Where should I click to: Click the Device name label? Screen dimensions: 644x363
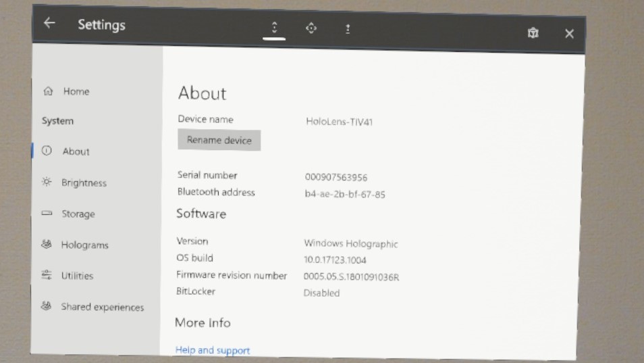tap(205, 119)
